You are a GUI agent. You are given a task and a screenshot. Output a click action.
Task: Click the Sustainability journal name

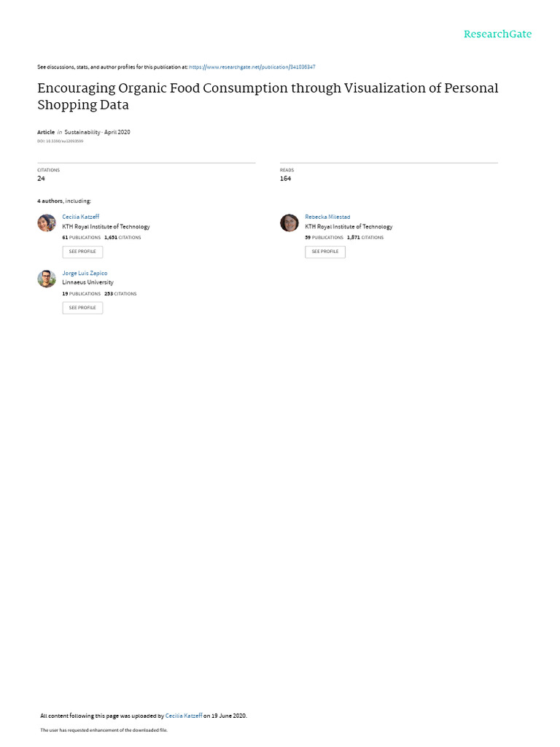coord(83,132)
